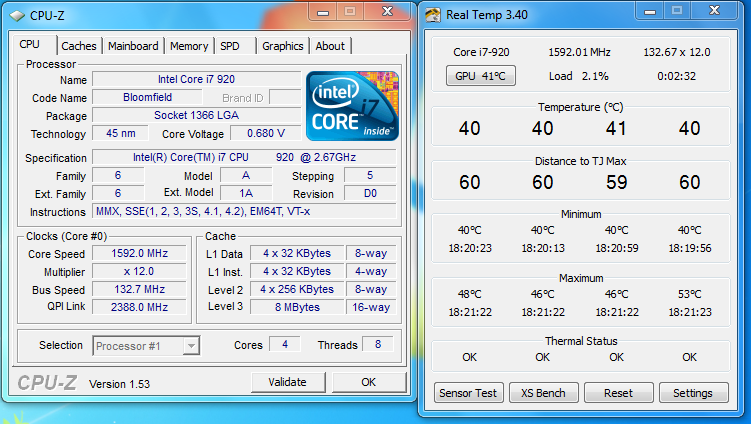This screenshot has width=751, height=424.
Task: Close the CPU-Z window
Action: coord(387,11)
